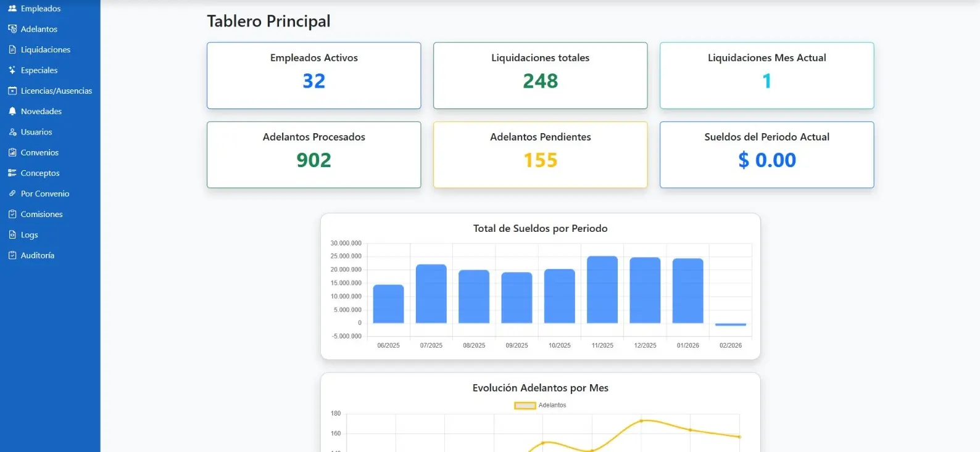
Task: Click the Licencias/Ausencias calendar icon
Action: coord(12,91)
